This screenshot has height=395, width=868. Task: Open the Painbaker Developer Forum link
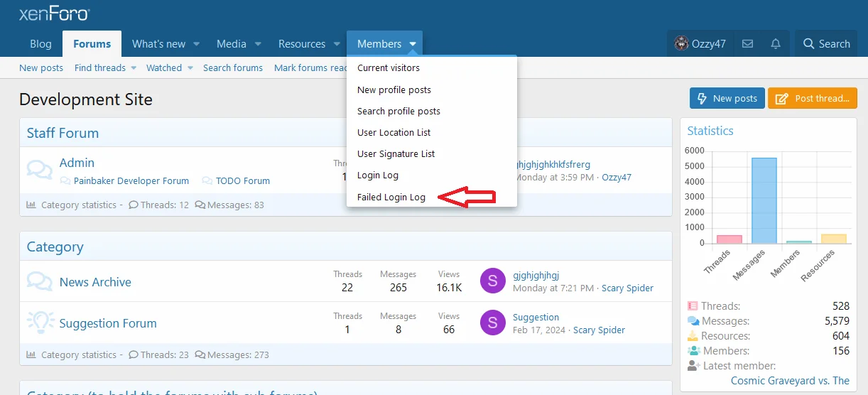(x=131, y=181)
